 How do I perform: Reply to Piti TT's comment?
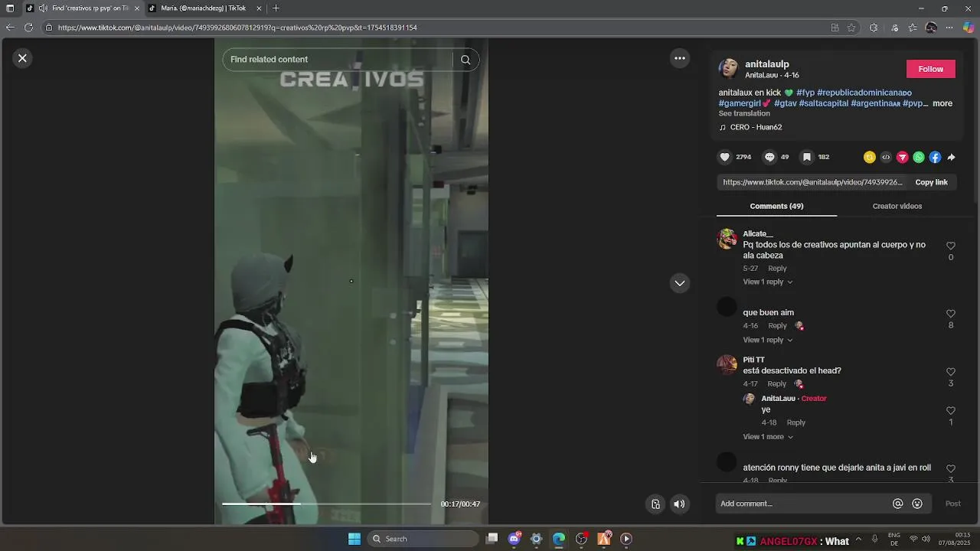[776, 384]
